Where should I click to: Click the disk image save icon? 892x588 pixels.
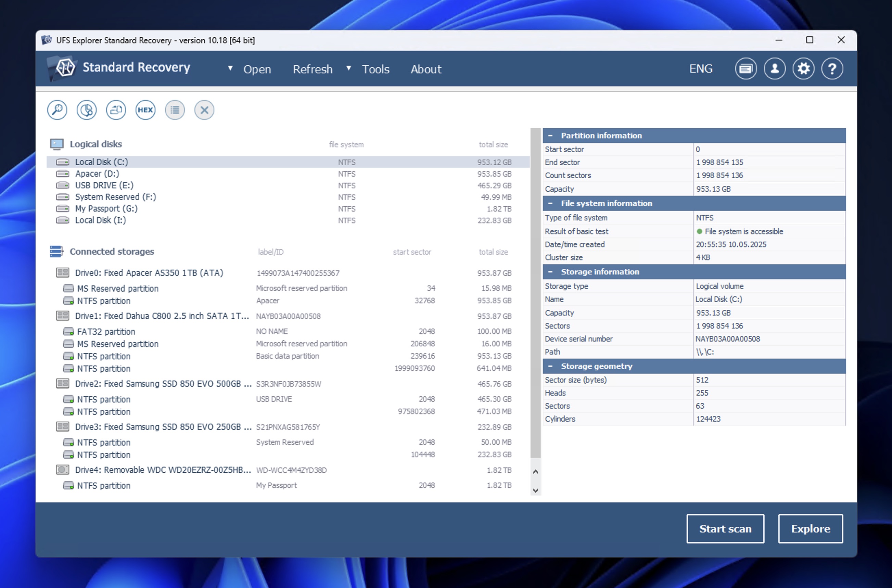click(116, 110)
